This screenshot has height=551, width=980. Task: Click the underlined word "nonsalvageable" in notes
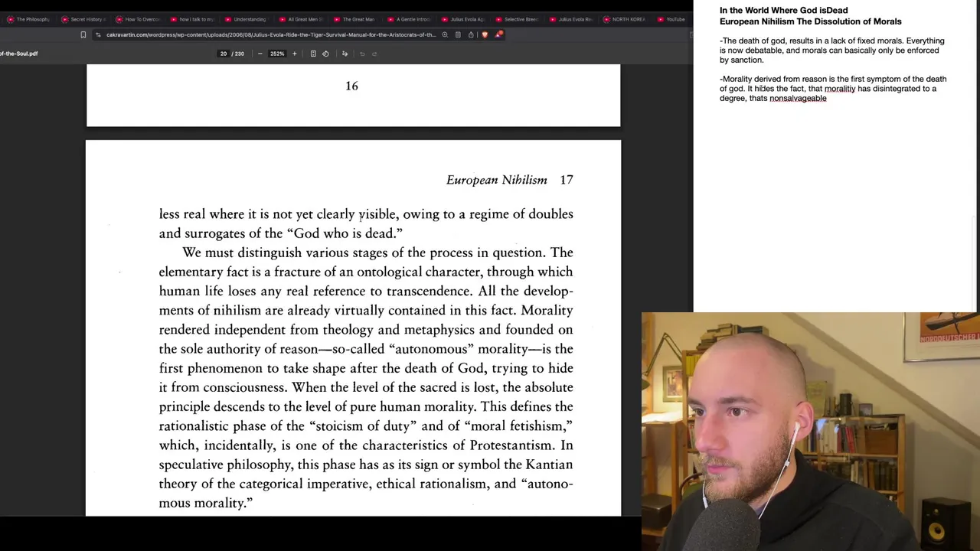(798, 99)
